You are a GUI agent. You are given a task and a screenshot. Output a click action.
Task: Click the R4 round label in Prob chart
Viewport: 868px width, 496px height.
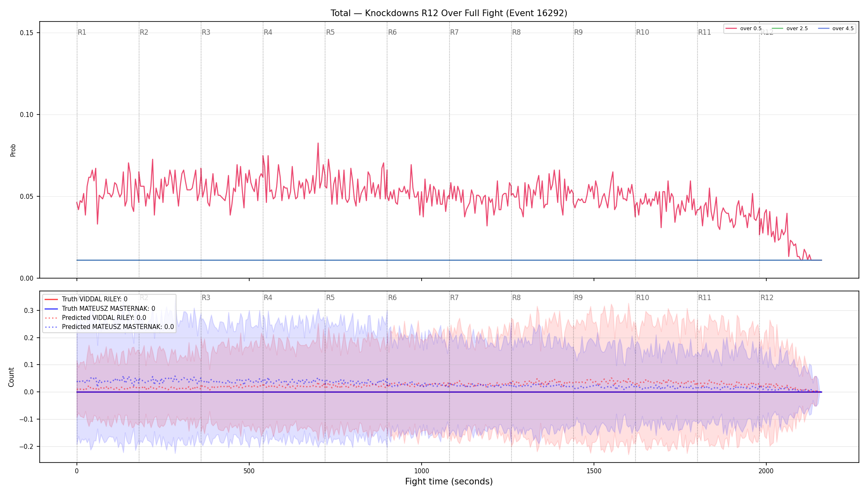(268, 32)
